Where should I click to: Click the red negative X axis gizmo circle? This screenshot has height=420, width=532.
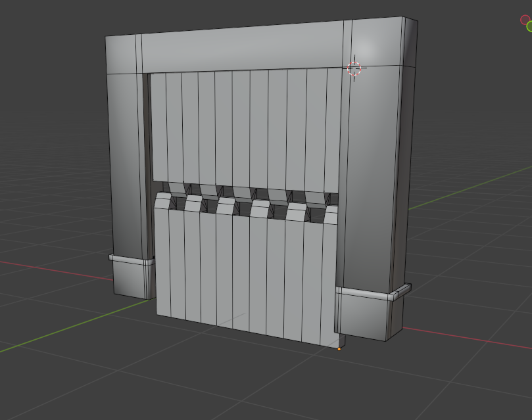(x=525, y=20)
